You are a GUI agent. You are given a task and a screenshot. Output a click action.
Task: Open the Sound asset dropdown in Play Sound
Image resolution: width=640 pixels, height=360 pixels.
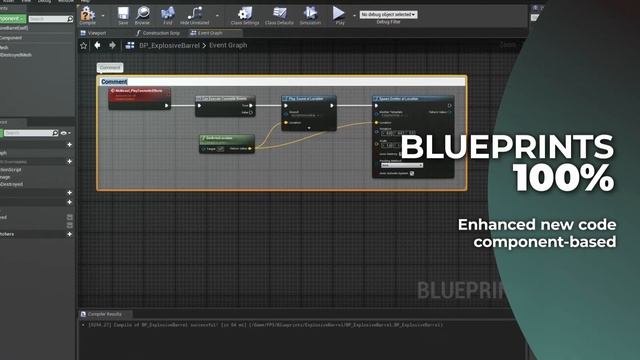[x=305, y=116]
